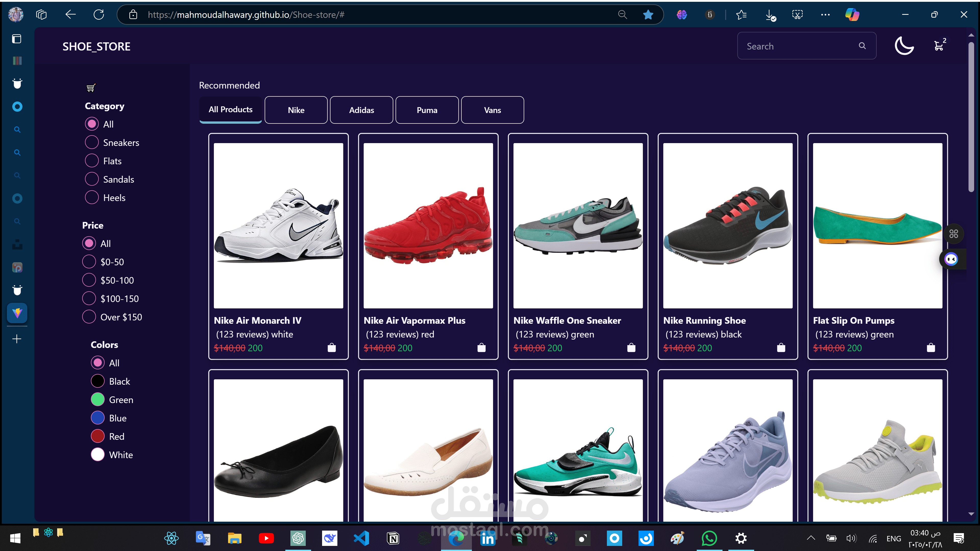Screen dimensions: 980x551
Task: Choose the Black color swatch
Action: [x=98, y=381]
